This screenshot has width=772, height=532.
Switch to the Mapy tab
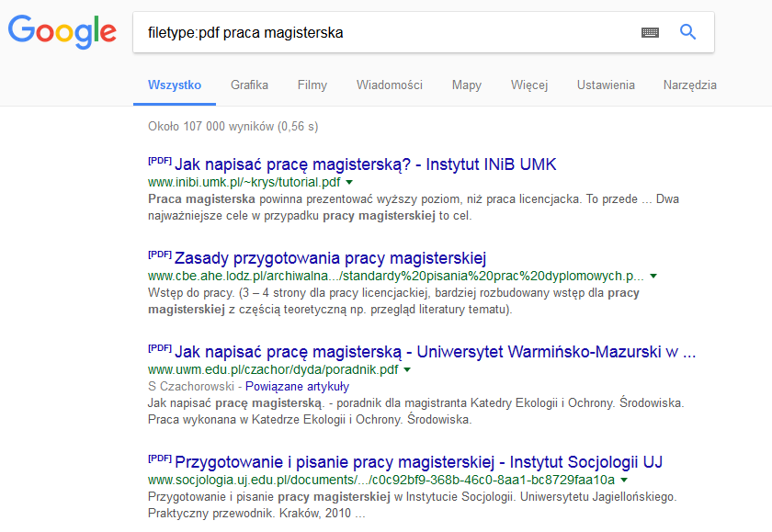tap(466, 85)
